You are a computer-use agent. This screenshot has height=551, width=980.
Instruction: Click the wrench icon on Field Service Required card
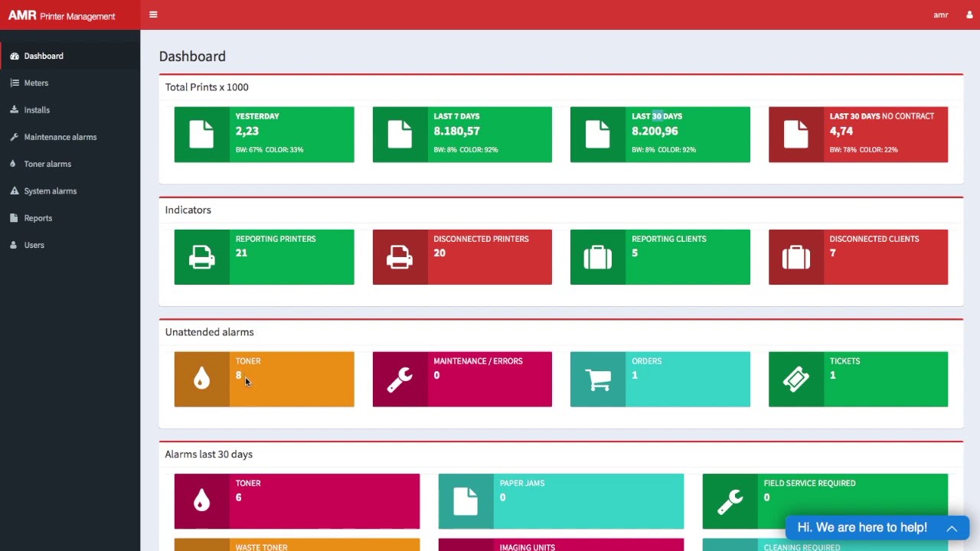pyautogui.click(x=730, y=502)
